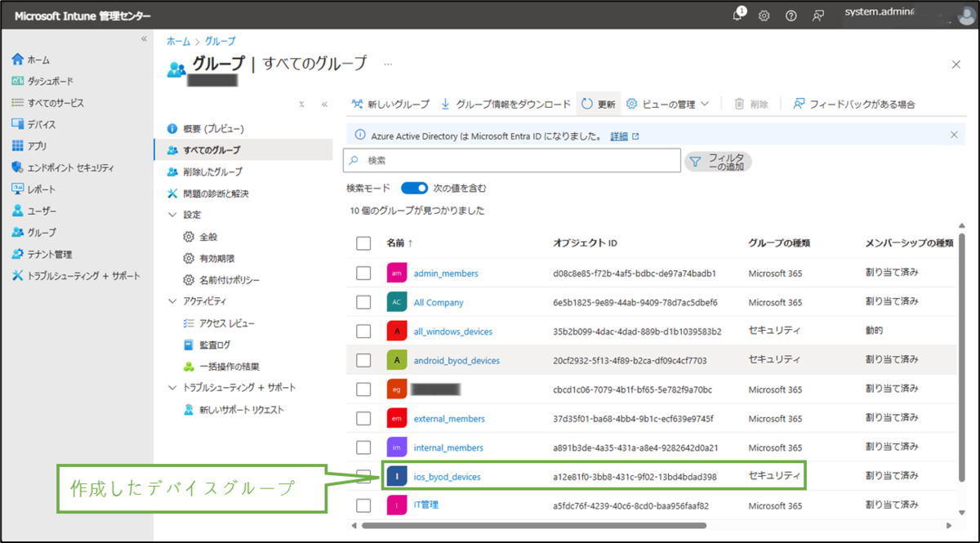Open the help question mark icon
This screenshot has height=543, width=980.
tap(791, 16)
